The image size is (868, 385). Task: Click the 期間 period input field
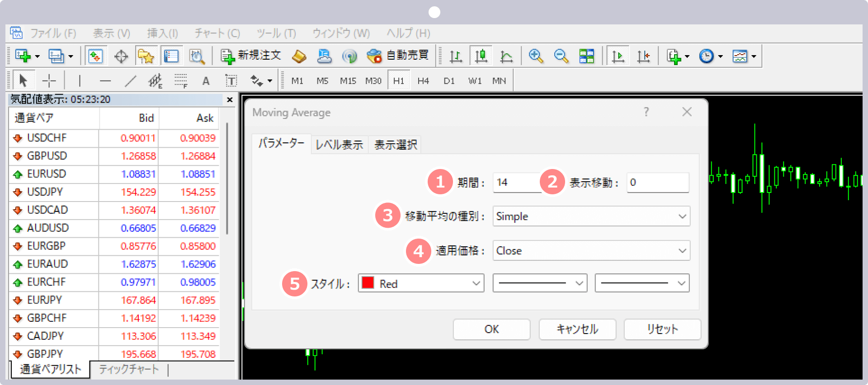(517, 183)
